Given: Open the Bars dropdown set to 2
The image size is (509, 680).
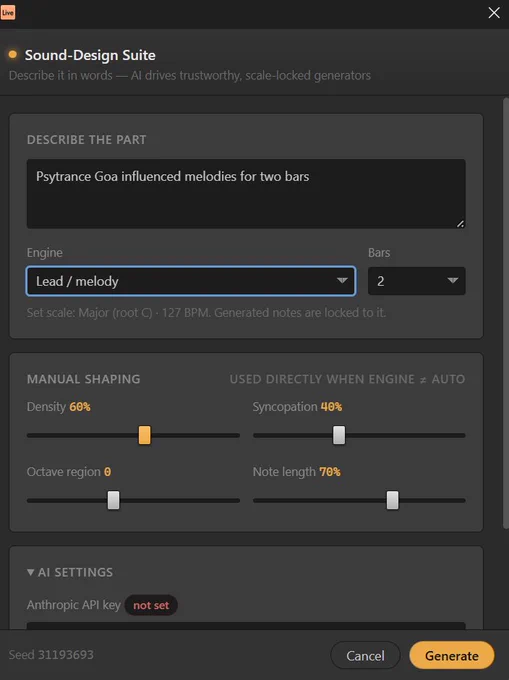Looking at the screenshot, I should pos(417,281).
